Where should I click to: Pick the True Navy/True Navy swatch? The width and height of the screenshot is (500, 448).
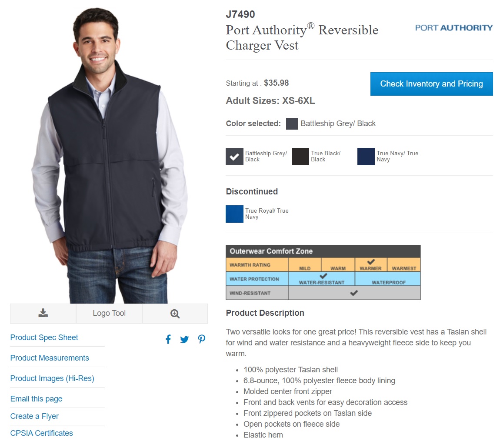click(x=366, y=157)
